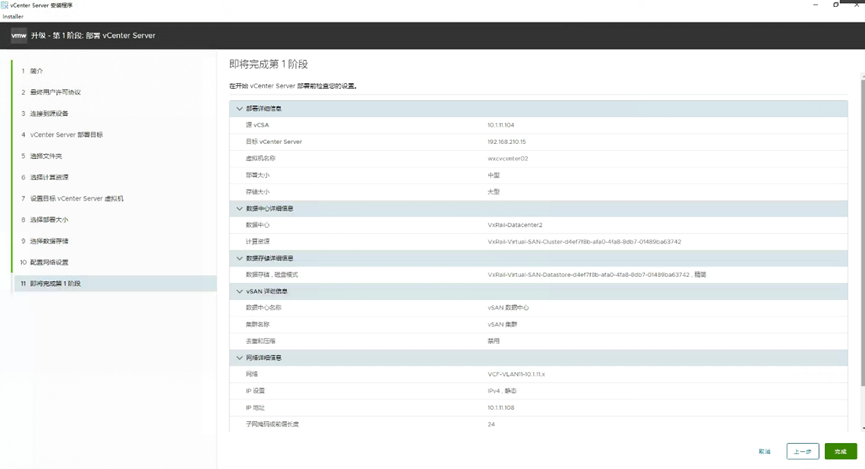Collapse the 部署详细信息 section chevron
This screenshot has height=469, width=865.
point(239,109)
